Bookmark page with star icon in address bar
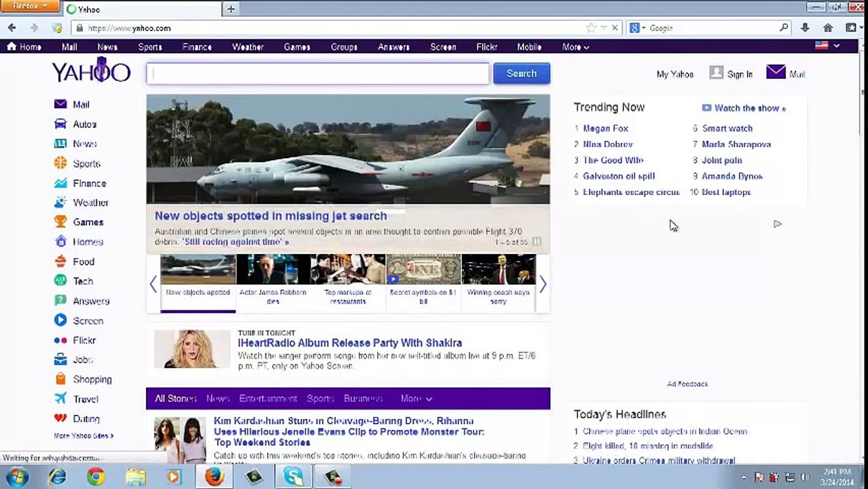 point(591,28)
